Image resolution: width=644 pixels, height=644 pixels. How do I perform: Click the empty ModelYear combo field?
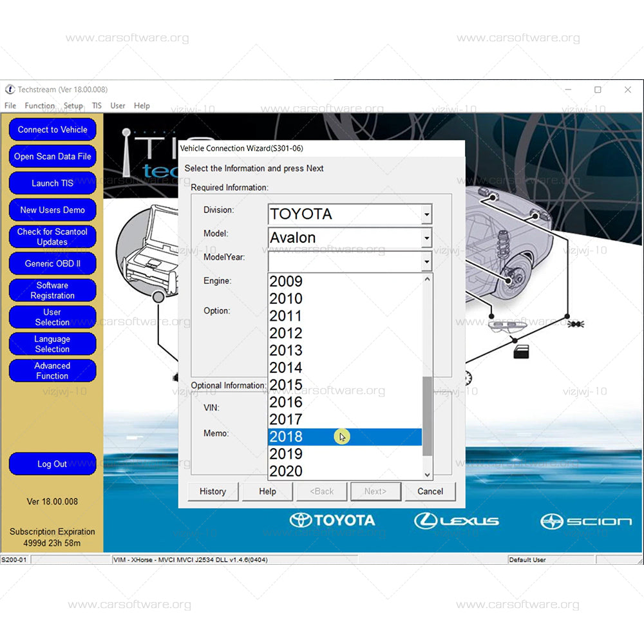point(350,261)
